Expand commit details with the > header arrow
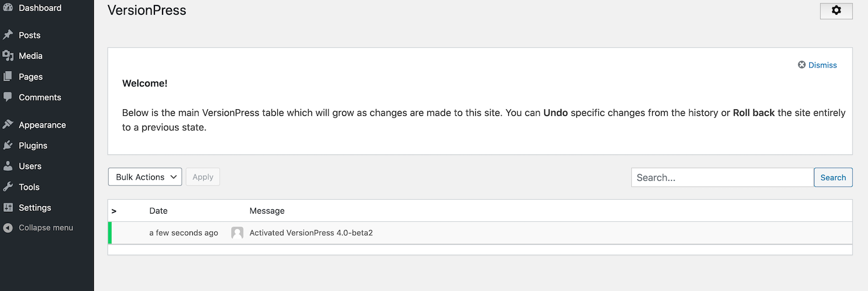868x291 pixels. point(114,211)
